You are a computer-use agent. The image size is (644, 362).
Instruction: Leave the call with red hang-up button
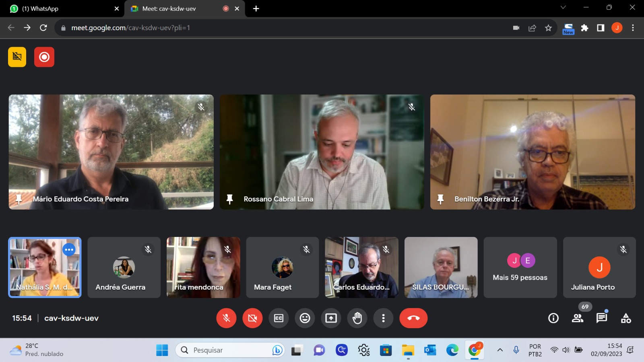(413, 318)
